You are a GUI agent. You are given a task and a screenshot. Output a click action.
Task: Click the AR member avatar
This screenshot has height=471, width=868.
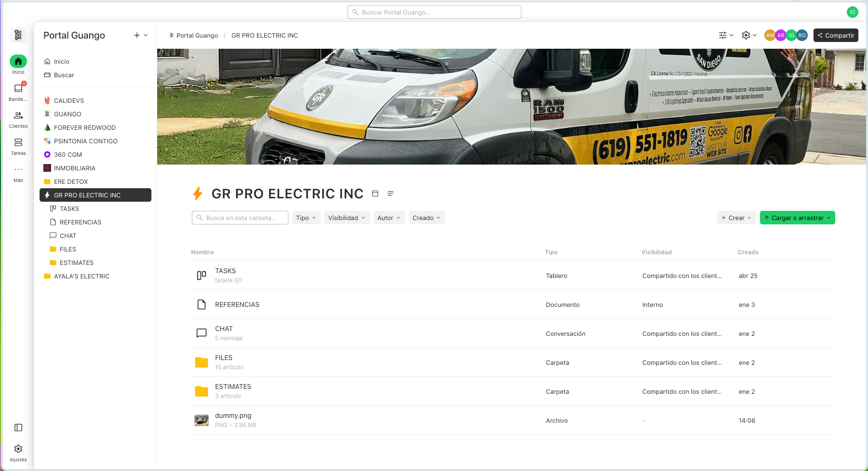pyautogui.click(x=781, y=35)
